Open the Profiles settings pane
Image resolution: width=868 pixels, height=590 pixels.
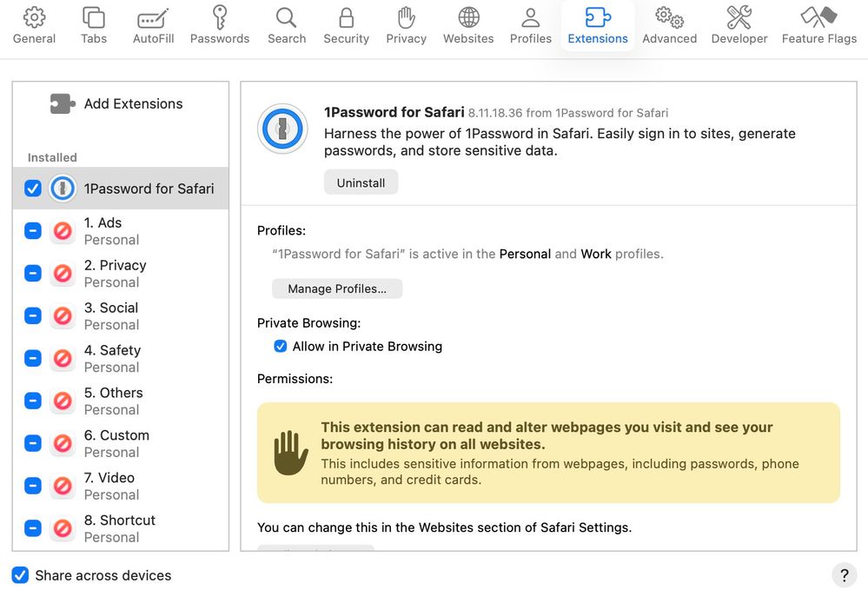(530, 17)
